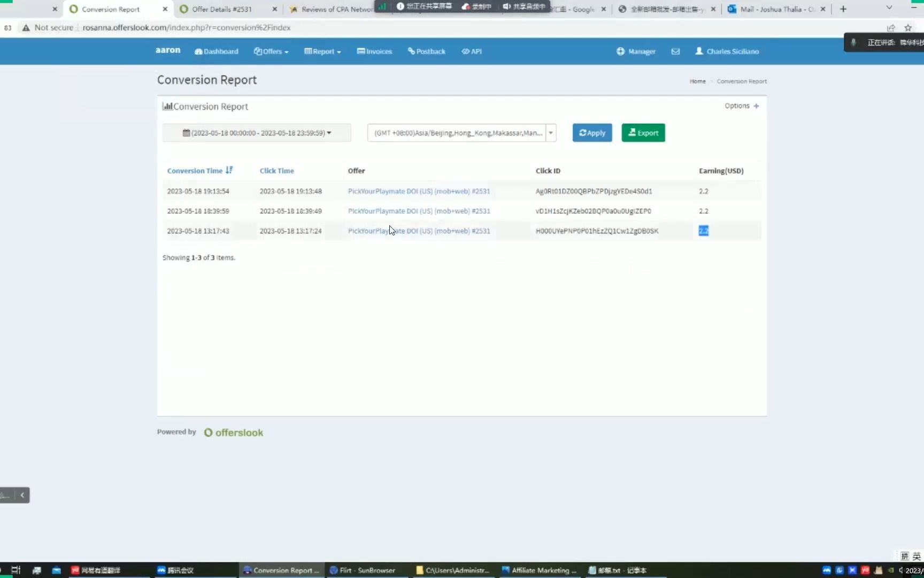Close the Conversion Report browser tab
This screenshot has width=924, height=578.
165,9
